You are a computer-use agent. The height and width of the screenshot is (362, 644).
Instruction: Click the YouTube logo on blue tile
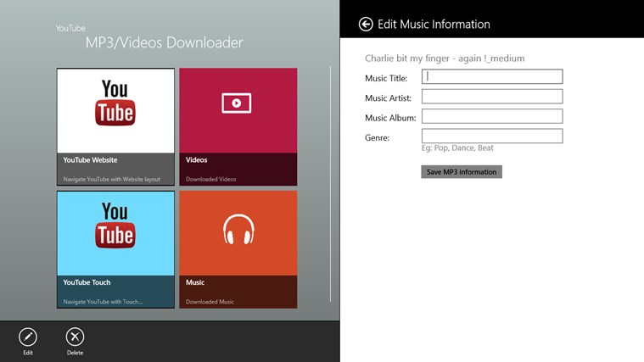115,226
